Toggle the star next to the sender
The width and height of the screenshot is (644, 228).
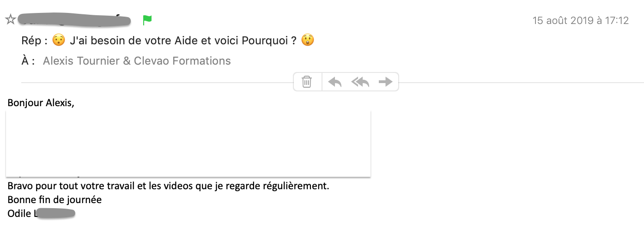point(10,19)
